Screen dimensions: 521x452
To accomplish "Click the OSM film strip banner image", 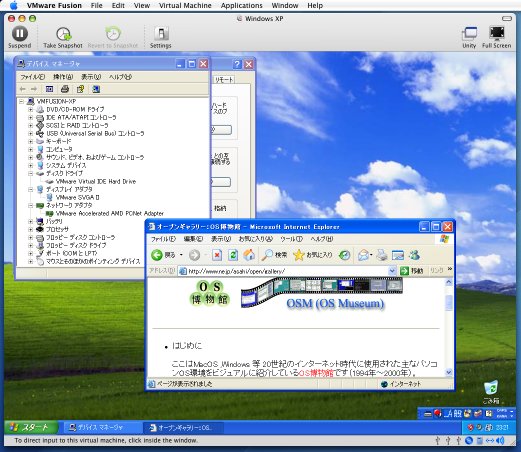I will pos(322,293).
